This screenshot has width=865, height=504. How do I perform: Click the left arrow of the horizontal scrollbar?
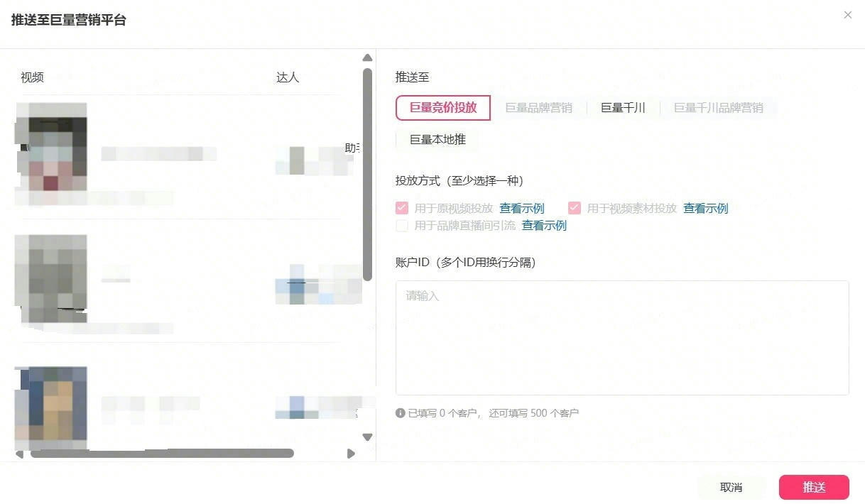pos(19,454)
